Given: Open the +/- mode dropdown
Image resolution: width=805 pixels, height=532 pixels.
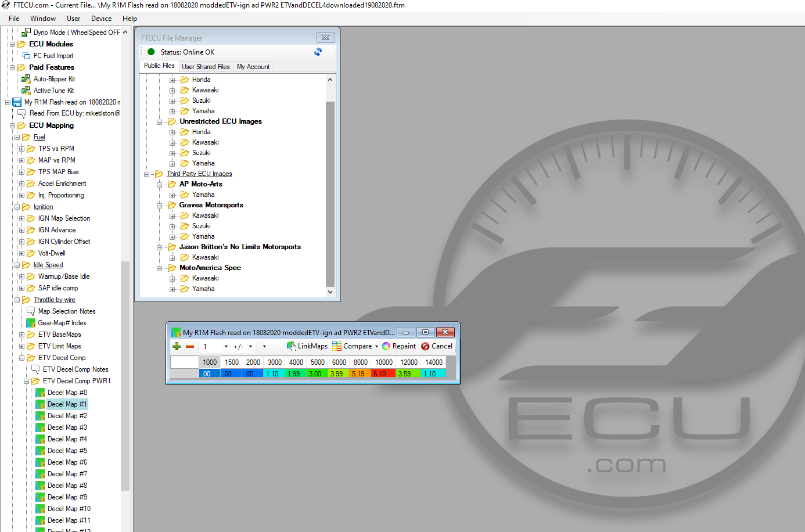Looking at the screenshot, I should tap(250, 347).
